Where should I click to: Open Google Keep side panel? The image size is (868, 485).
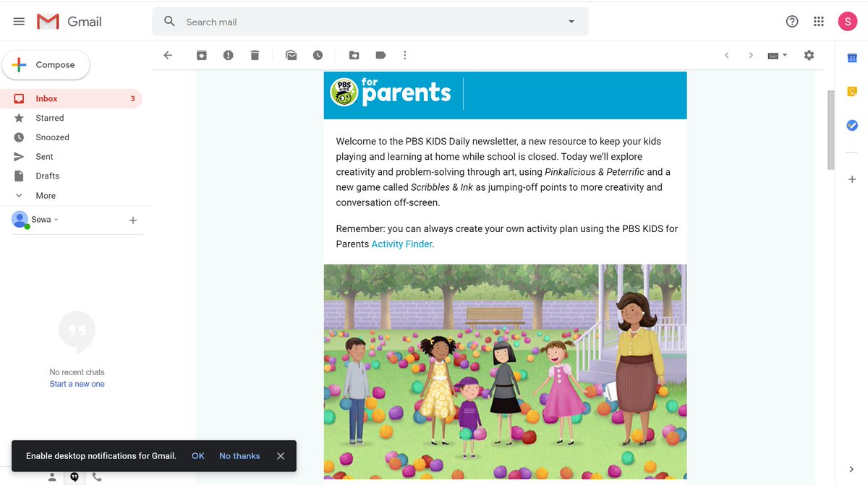[852, 92]
